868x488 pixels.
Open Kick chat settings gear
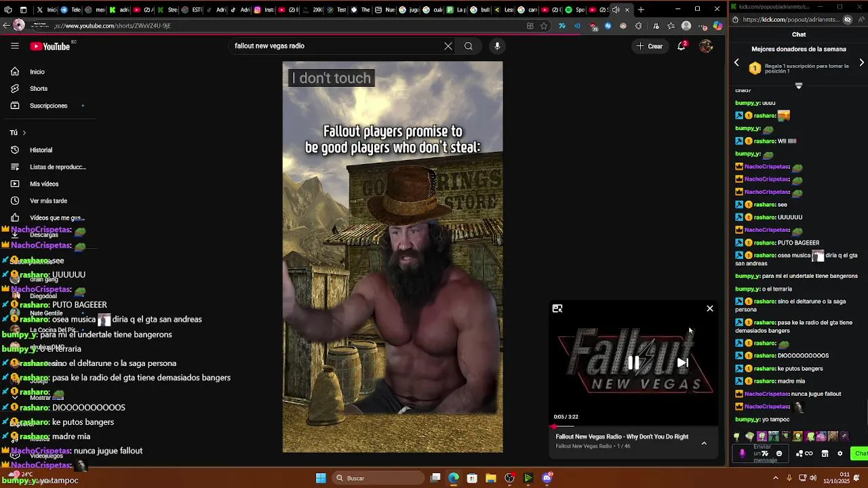[840, 453]
